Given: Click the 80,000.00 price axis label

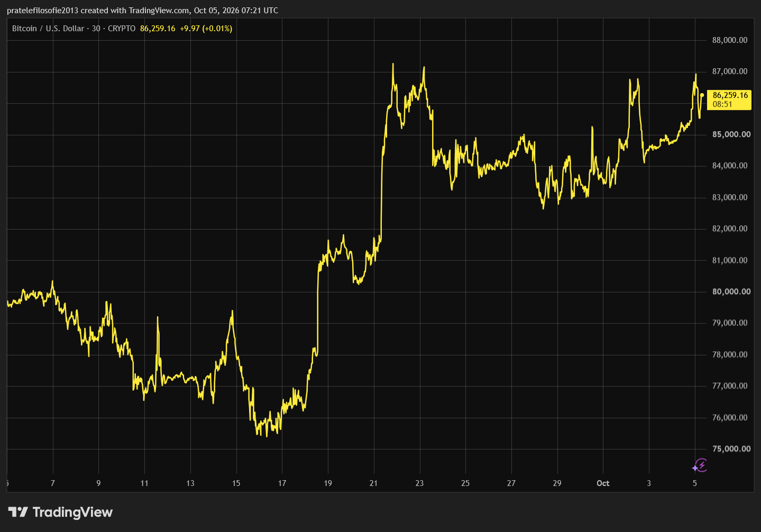Looking at the screenshot, I should point(731,291).
